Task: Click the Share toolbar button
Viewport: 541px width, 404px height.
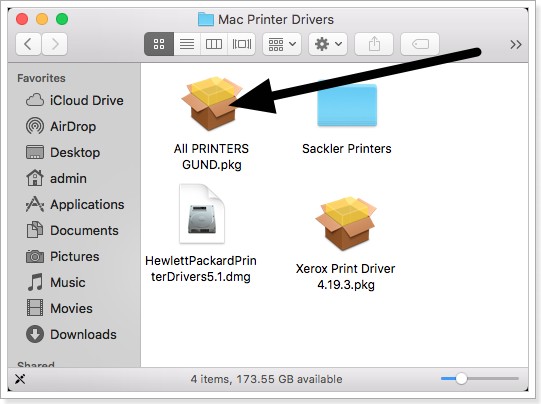Action: pos(374,44)
